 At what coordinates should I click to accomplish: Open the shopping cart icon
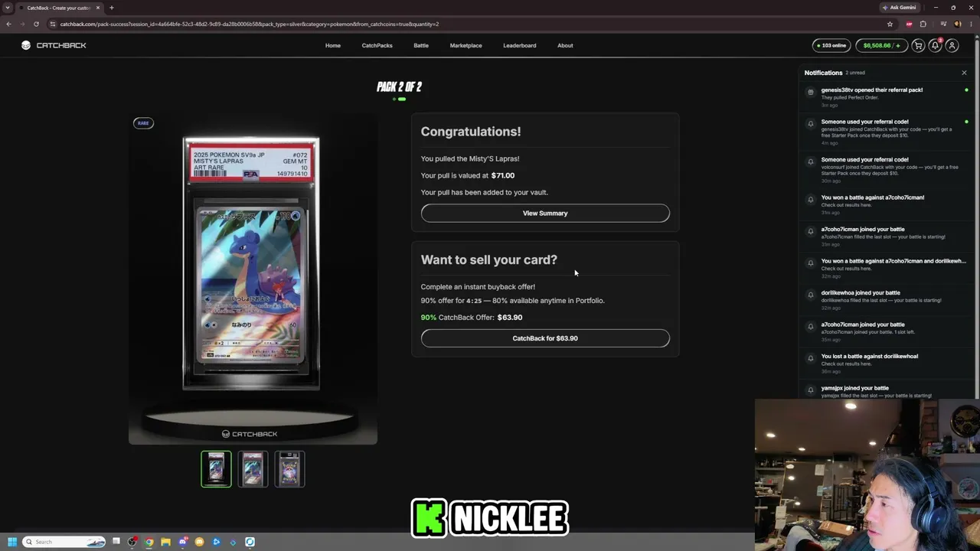tap(918, 45)
